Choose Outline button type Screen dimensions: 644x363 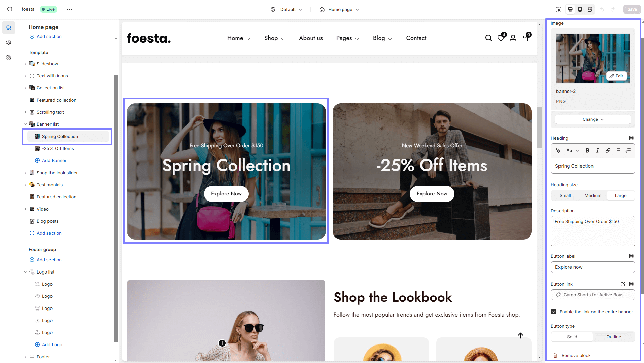click(x=614, y=337)
